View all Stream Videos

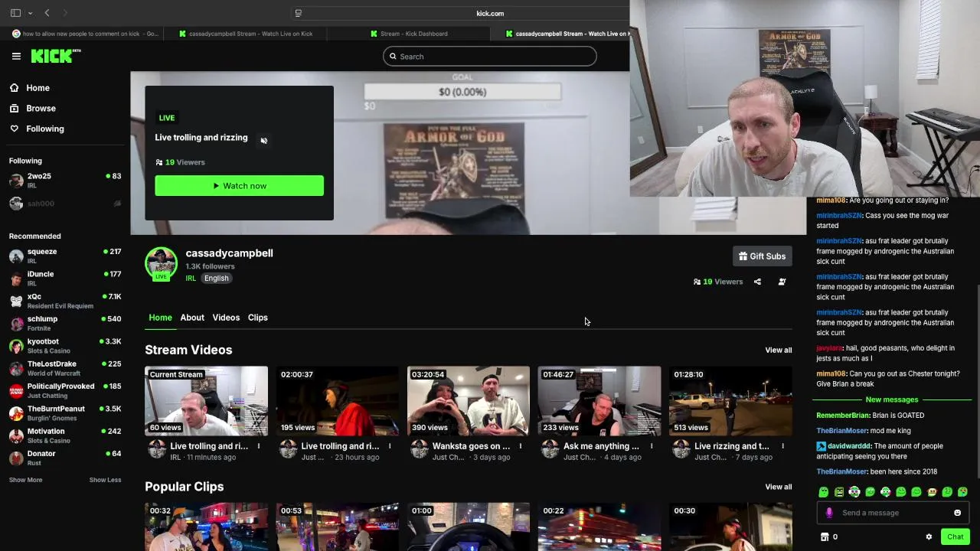tap(778, 350)
